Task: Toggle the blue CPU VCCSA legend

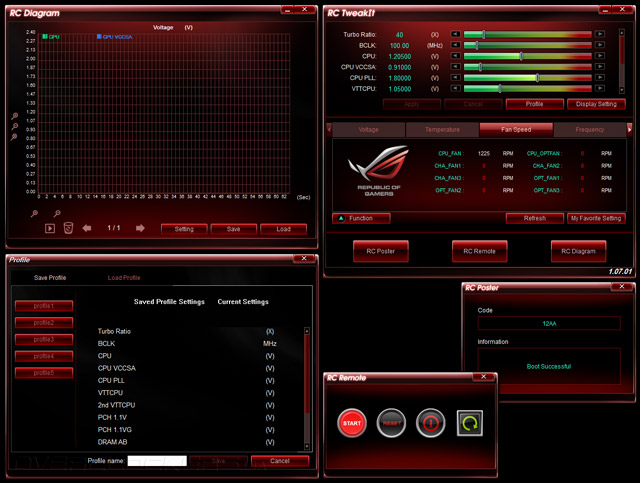Action: [115, 37]
